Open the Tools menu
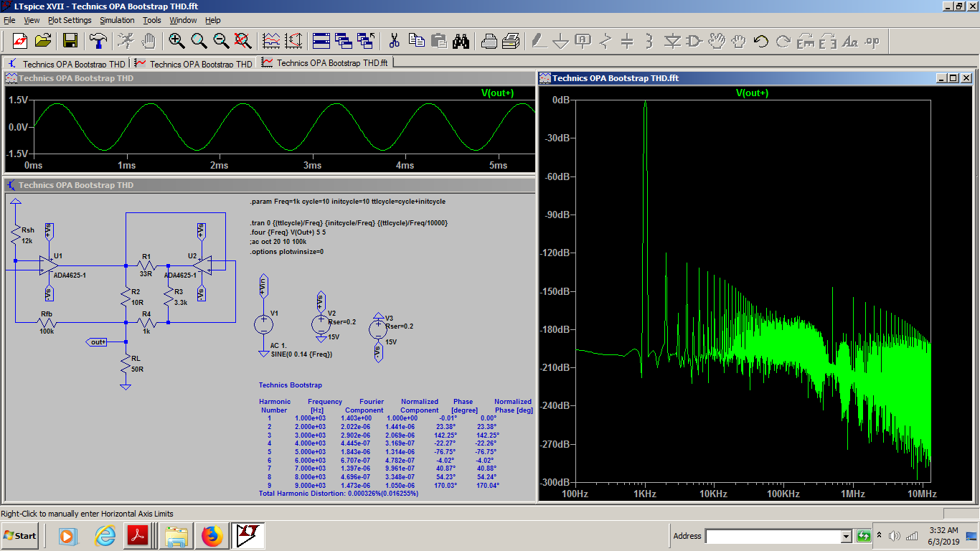 pos(152,20)
